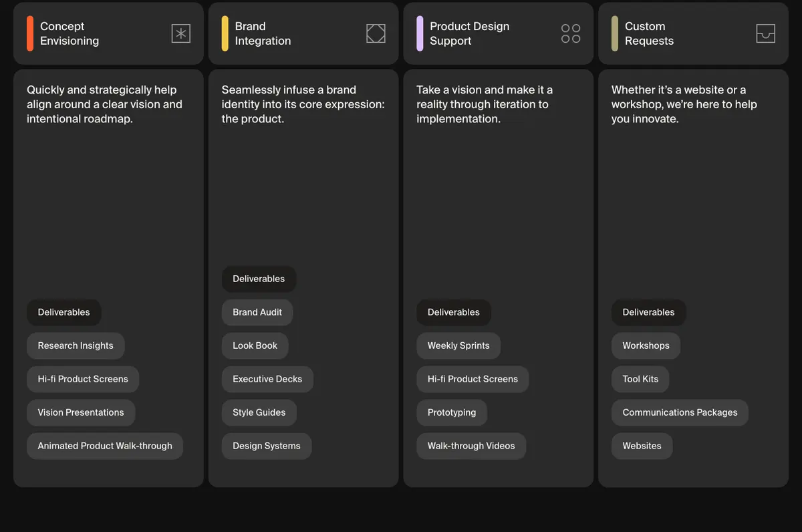
Task: Select the Workshops tag
Action: click(x=646, y=346)
